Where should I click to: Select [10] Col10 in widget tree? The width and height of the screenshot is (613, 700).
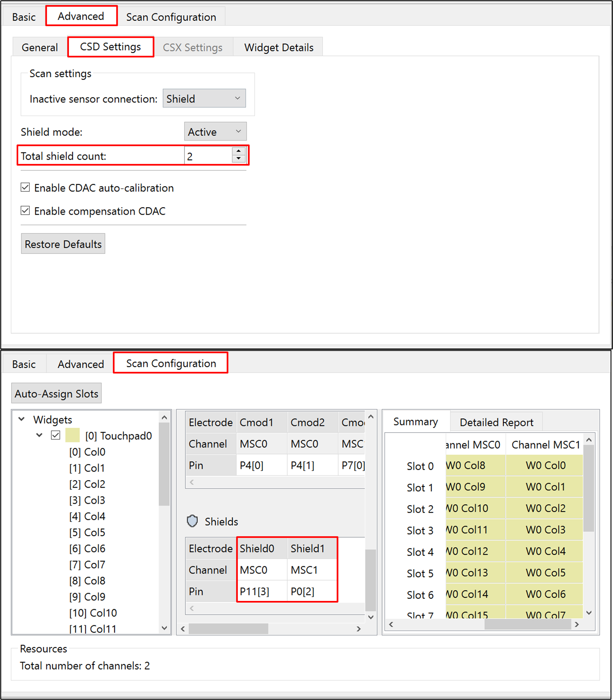coord(93,613)
